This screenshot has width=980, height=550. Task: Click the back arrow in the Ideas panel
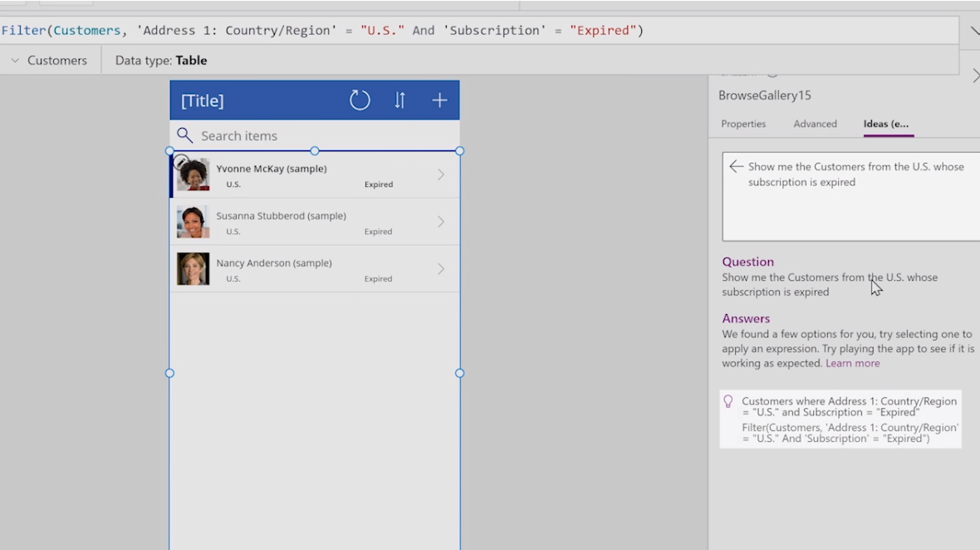736,166
